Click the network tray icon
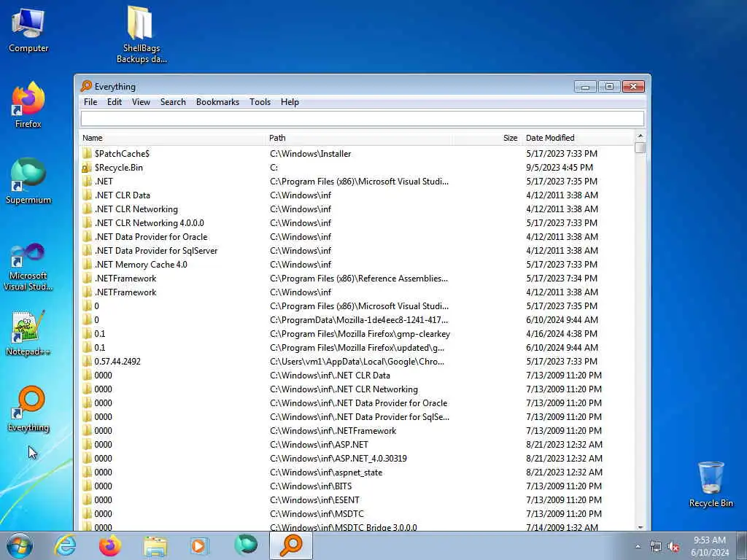This screenshot has height=560, width=747. tap(656, 547)
